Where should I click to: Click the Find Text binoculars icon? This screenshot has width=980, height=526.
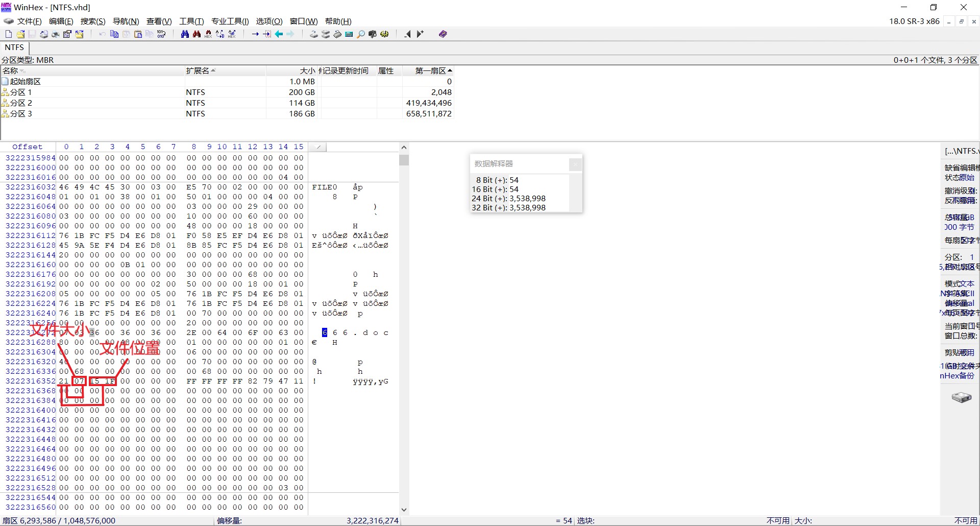(185, 34)
